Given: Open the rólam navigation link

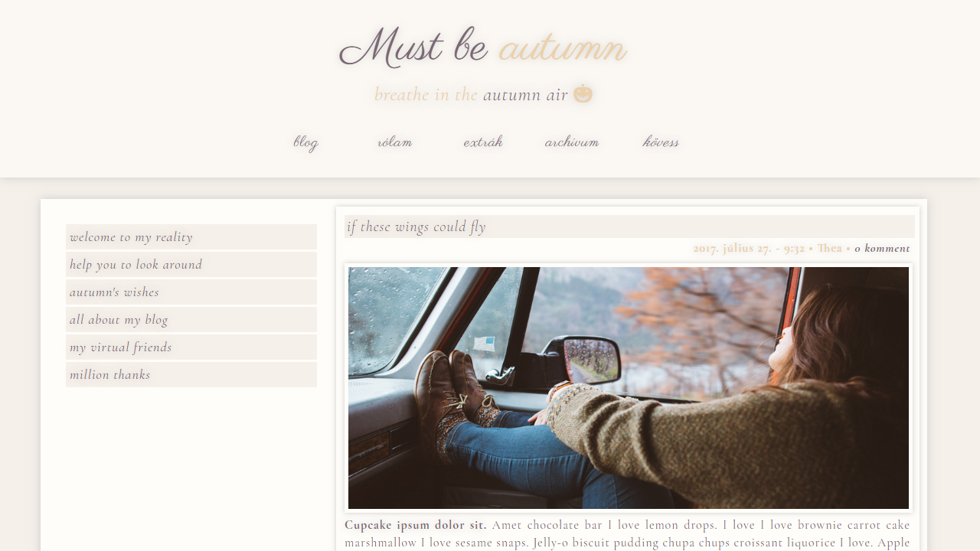Looking at the screenshot, I should pos(394,142).
